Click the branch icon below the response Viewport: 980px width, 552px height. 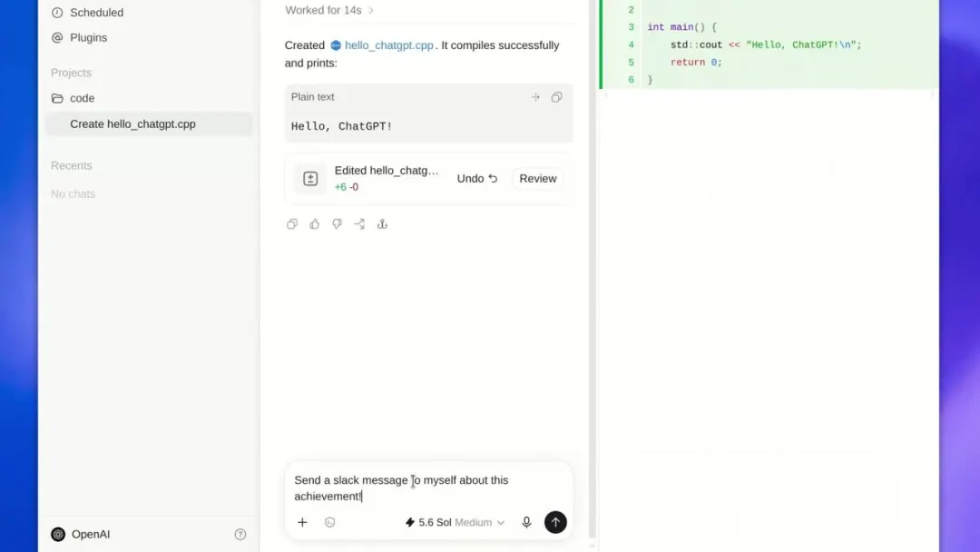359,224
